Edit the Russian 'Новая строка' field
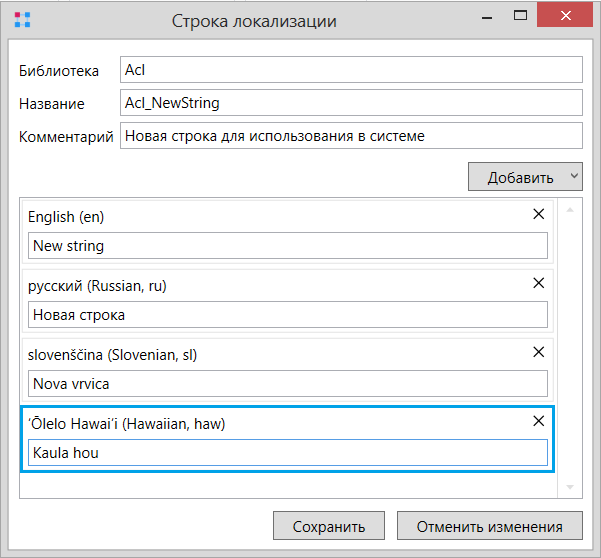The image size is (601, 558). click(x=288, y=315)
